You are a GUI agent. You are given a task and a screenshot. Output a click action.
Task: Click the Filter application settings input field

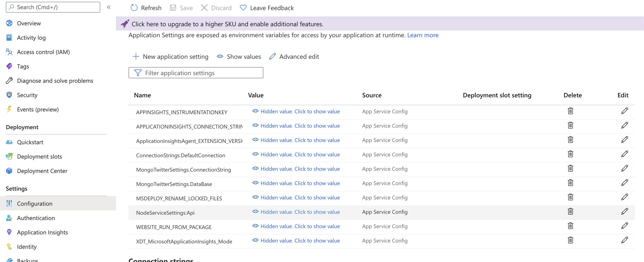196,73
